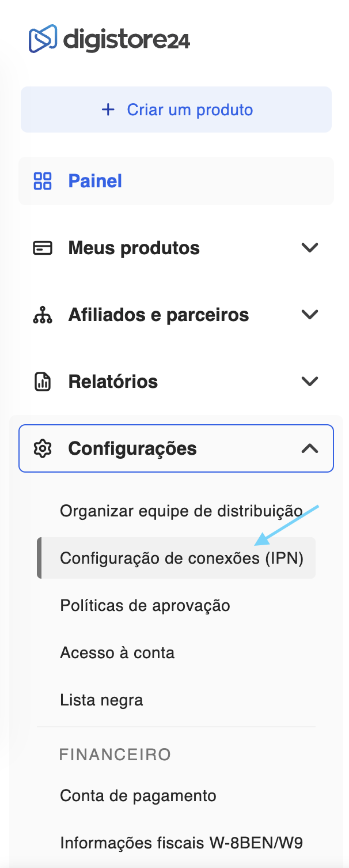Click the Painel grid icon
The width and height of the screenshot is (349, 868).
click(43, 181)
